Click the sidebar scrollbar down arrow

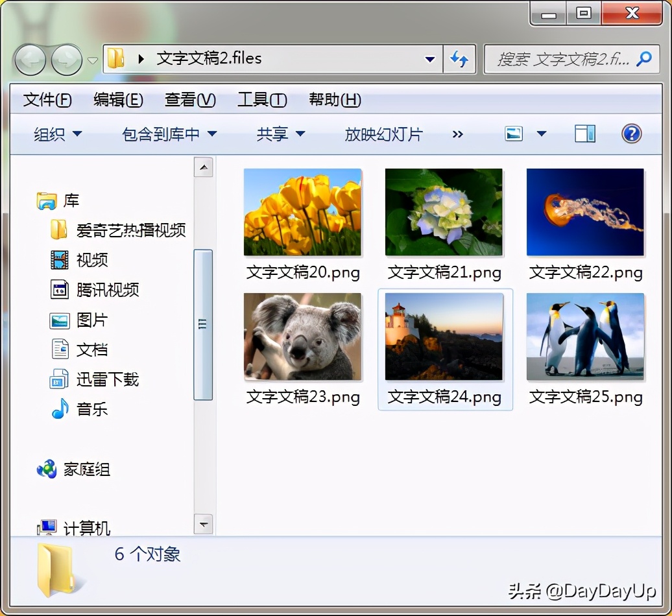click(x=204, y=524)
